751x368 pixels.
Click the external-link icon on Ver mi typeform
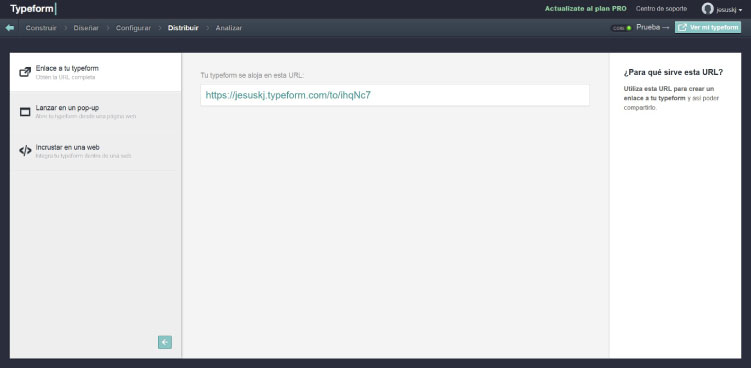[x=683, y=28]
